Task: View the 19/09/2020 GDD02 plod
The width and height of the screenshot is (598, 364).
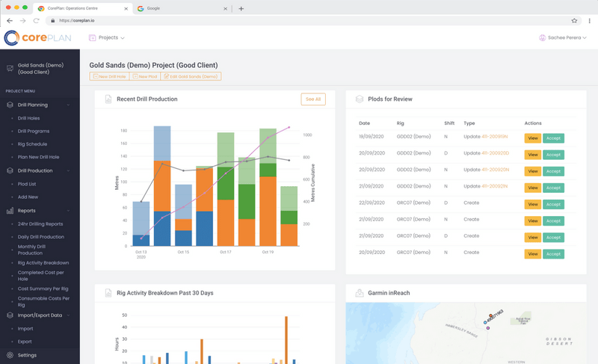Action: pos(533,138)
